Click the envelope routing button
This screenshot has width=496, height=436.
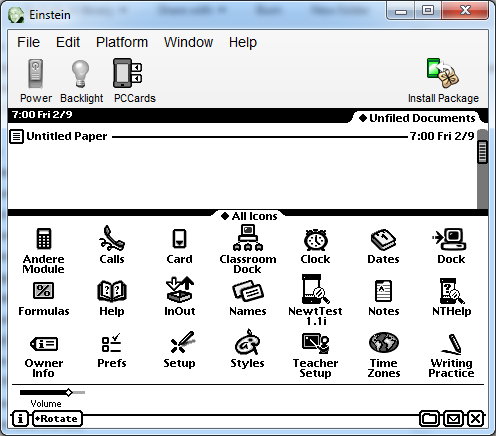click(x=453, y=419)
